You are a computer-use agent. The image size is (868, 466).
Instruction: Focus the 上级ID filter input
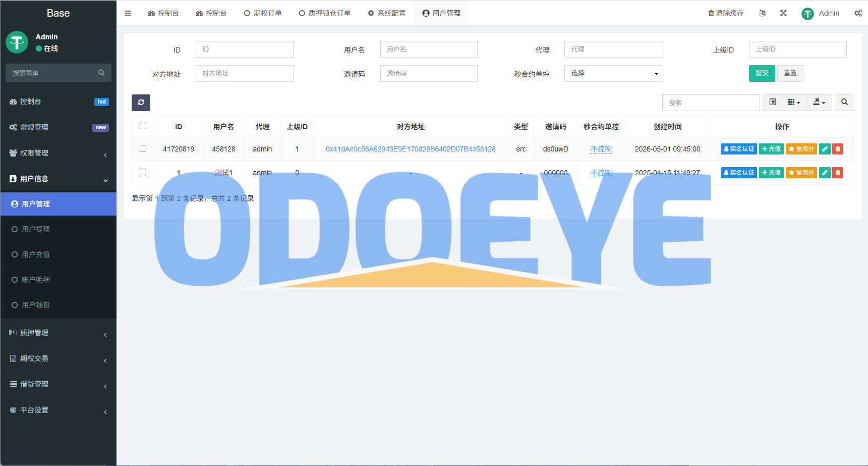point(797,49)
